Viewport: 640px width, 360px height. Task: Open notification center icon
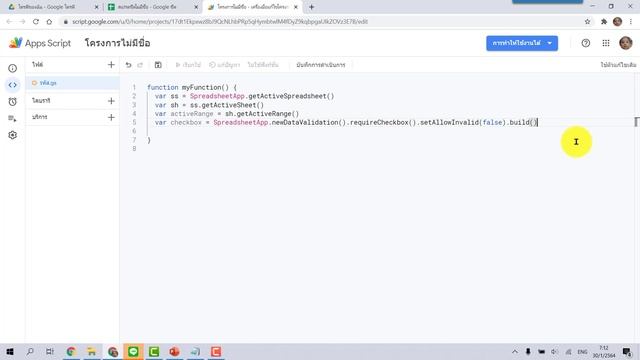click(x=627, y=351)
